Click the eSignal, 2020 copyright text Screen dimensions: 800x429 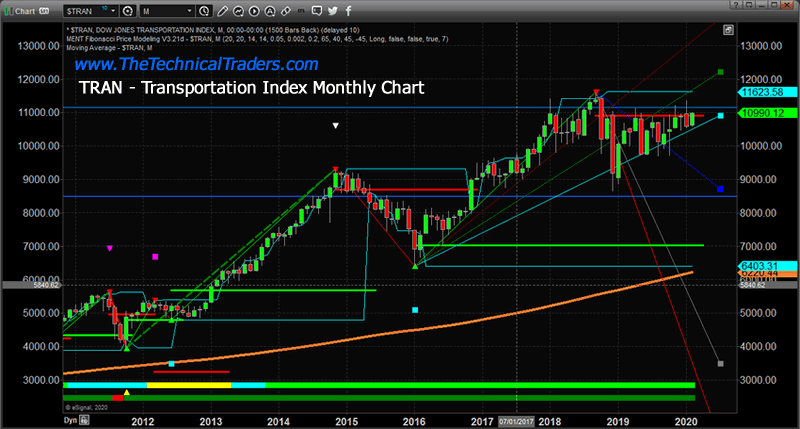pyautogui.click(x=86, y=408)
